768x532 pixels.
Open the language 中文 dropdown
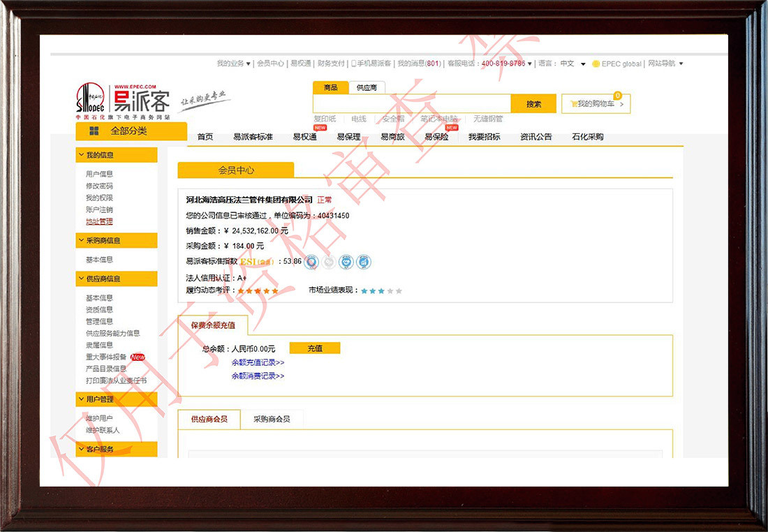tap(572, 64)
